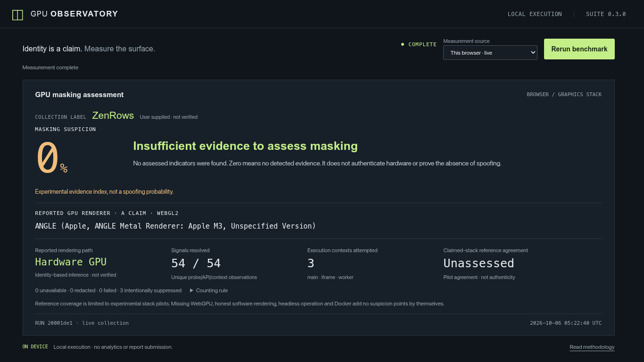Image resolution: width=644 pixels, height=362 pixels.
Task: Click the Experimental evidence index warning text
Action: tap(104, 192)
